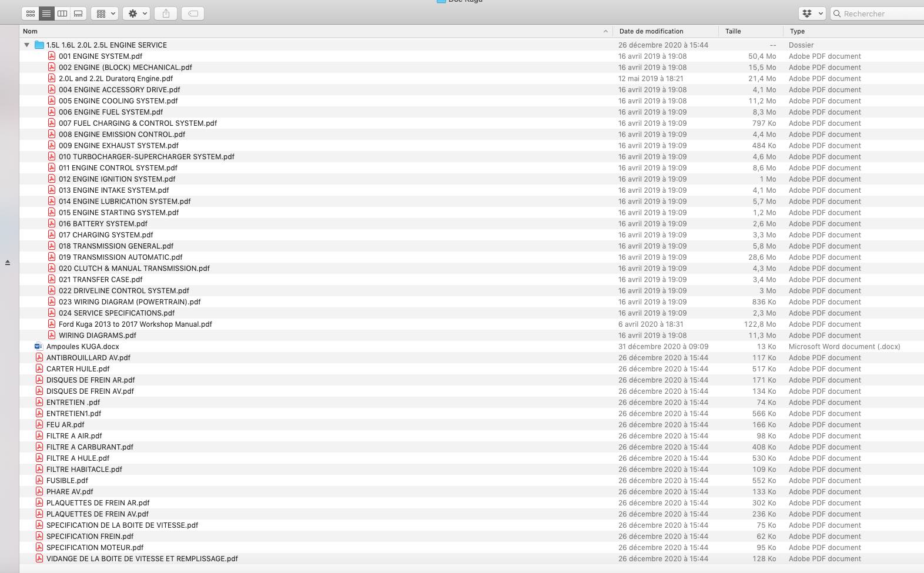Sort by the Nom column header
Image resolution: width=924 pixels, height=573 pixels.
tap(30, 31)
